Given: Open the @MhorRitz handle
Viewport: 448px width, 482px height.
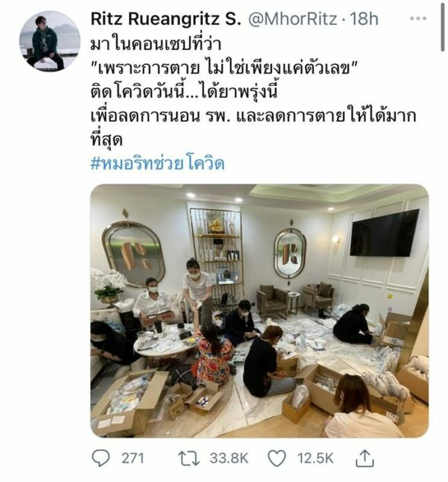Looking at the screenshot, I should pyautogui.click(x=292, y=19).
